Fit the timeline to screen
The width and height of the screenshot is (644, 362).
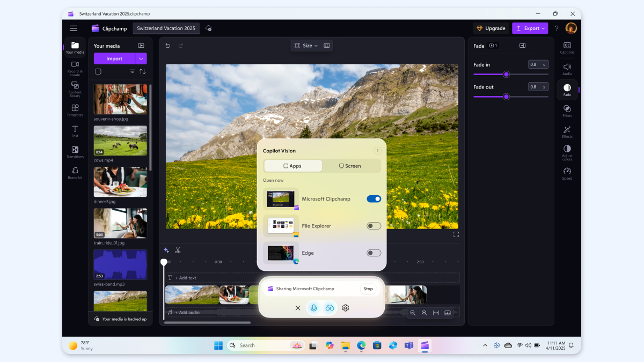(x=436, y=313)
